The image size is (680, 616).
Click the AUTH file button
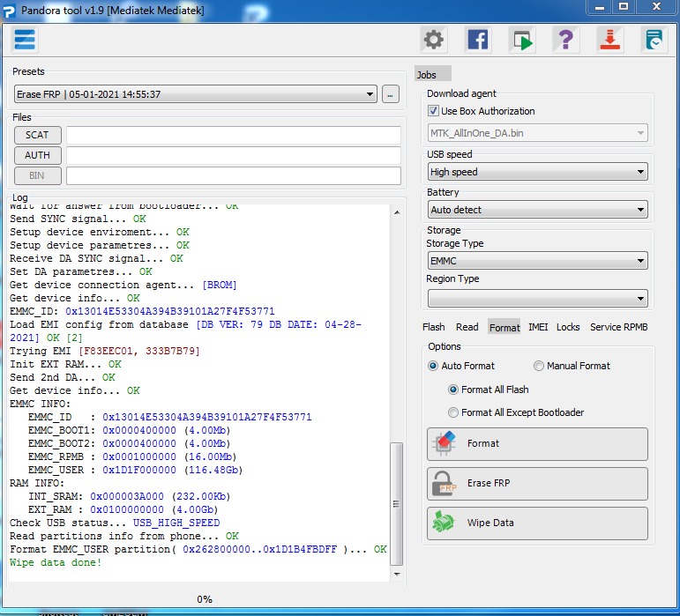(37, 155)
